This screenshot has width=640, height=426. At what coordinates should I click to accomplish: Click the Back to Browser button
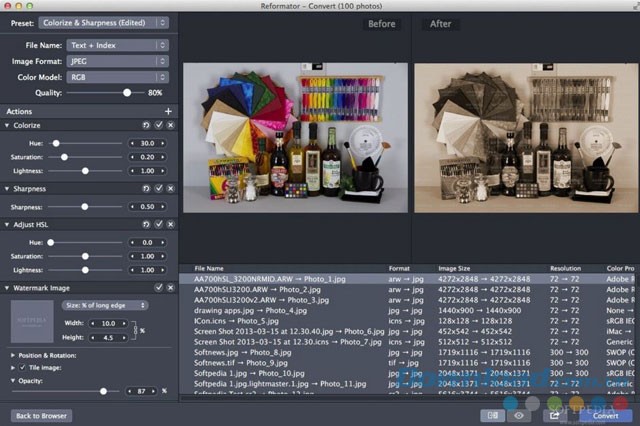(41, 415)
